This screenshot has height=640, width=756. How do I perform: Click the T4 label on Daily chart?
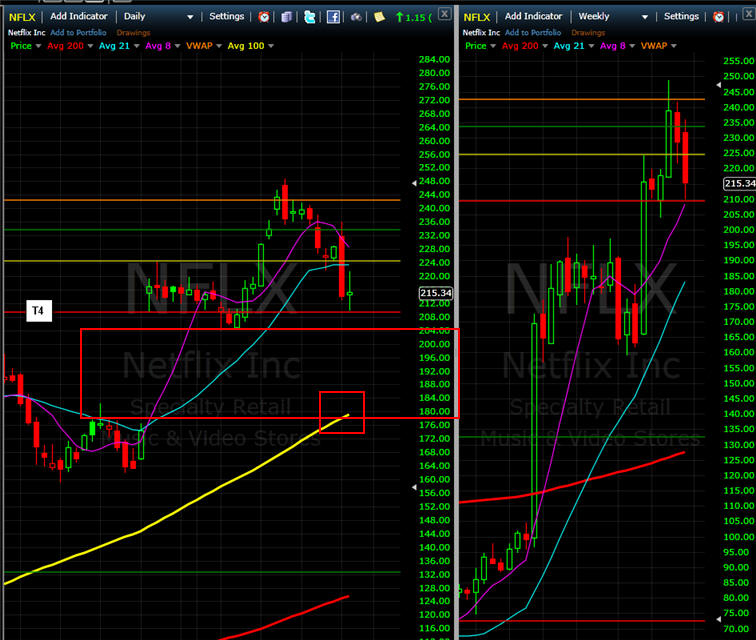(39, 311)
